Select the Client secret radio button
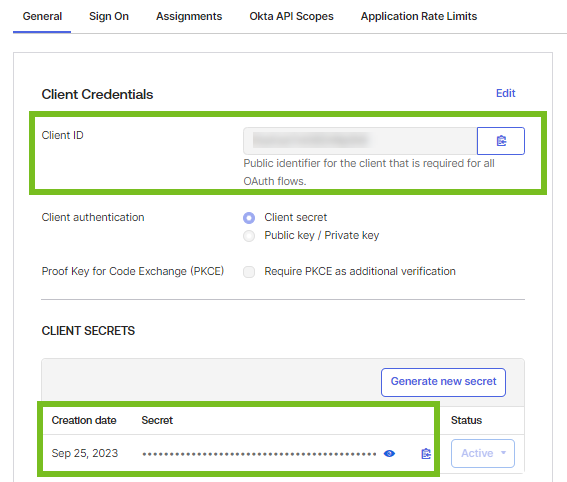Viewport: 567px width, 482px height. pos(249,218)
